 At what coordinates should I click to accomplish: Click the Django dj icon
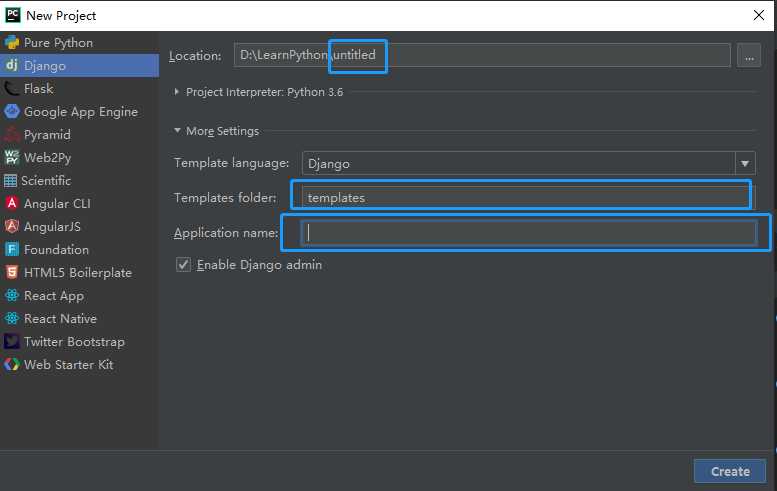tap(12, 65)
